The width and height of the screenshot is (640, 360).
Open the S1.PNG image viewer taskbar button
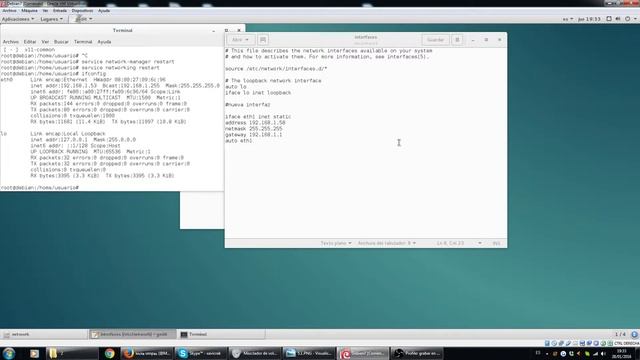click(309, 353)
